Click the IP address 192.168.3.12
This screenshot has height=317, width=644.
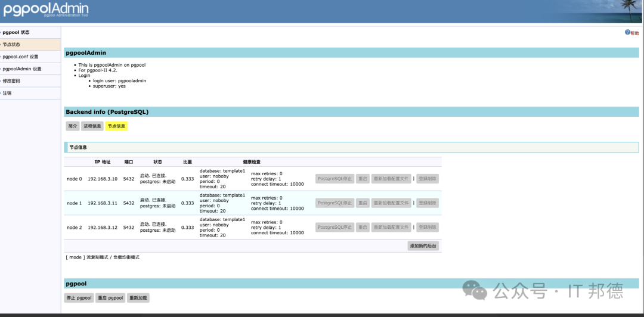pos(103,228)
